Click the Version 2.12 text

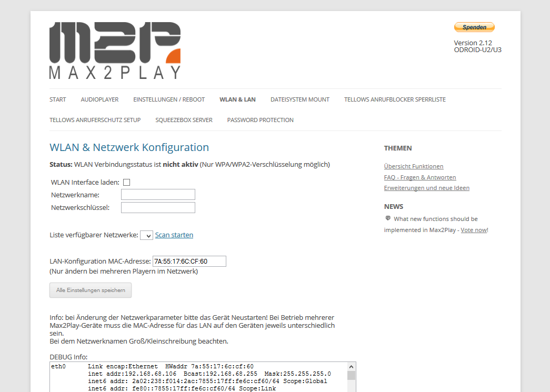(473, 43)
